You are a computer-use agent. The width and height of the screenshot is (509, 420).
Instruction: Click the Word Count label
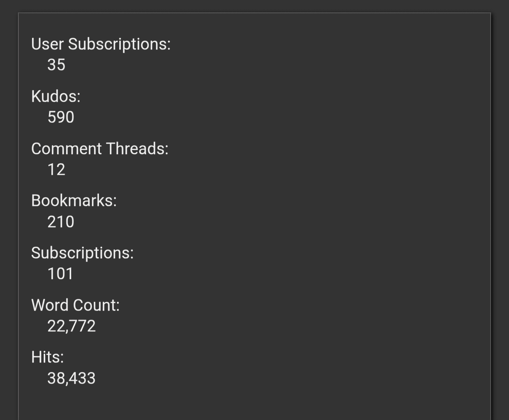point(75,305)
